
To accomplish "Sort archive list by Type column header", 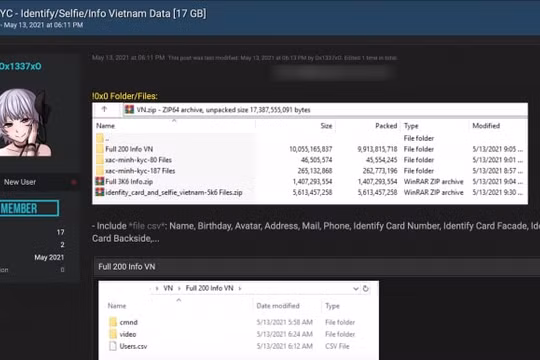I will (411, 126).
